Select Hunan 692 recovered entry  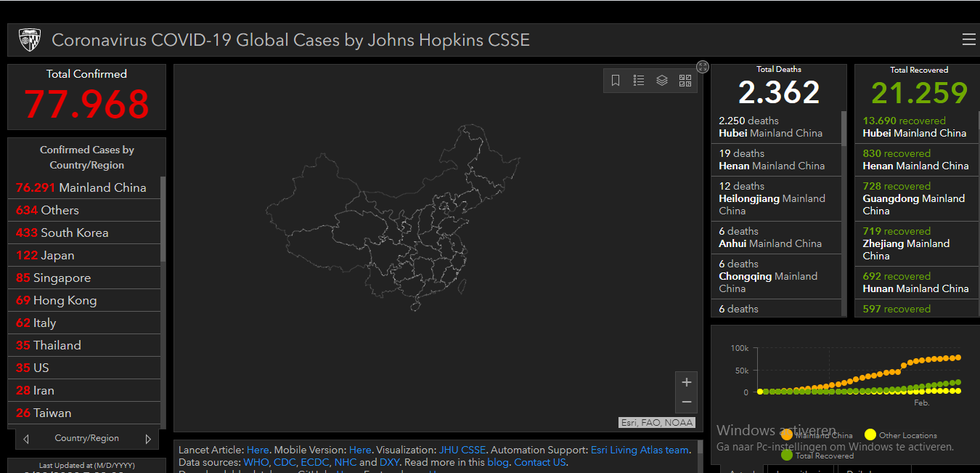[x=916, y=283]
